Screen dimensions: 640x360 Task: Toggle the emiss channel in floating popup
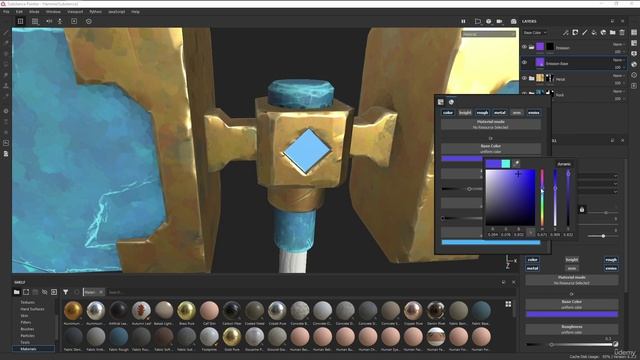[x=533, y=113]
